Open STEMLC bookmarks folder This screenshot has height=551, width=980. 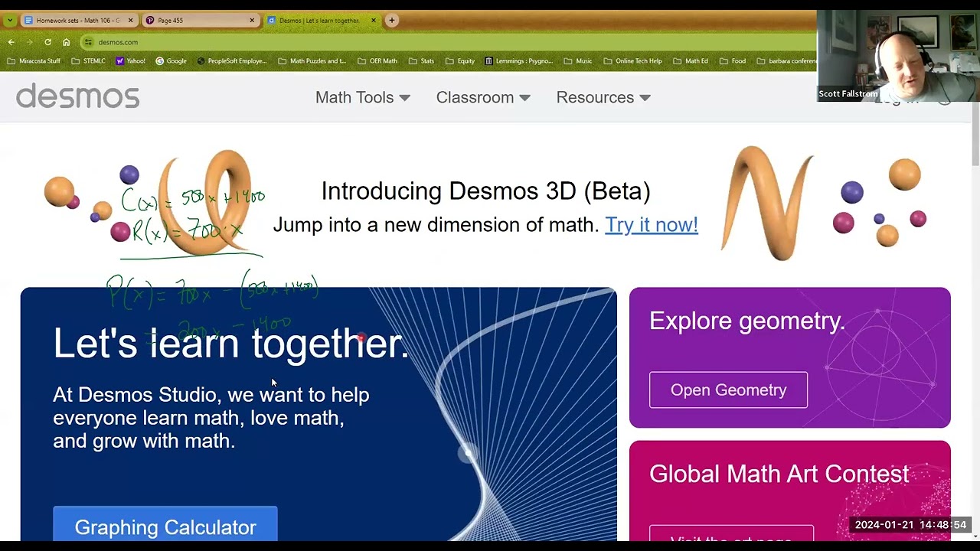(88, 61)
